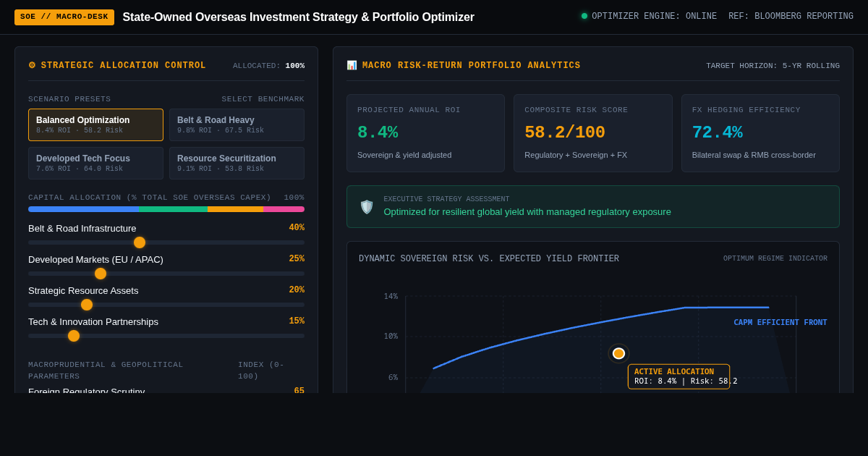868x456 pixels.
Task: Click the orange segment of capital allocation bar
Action: pos(235,209)
